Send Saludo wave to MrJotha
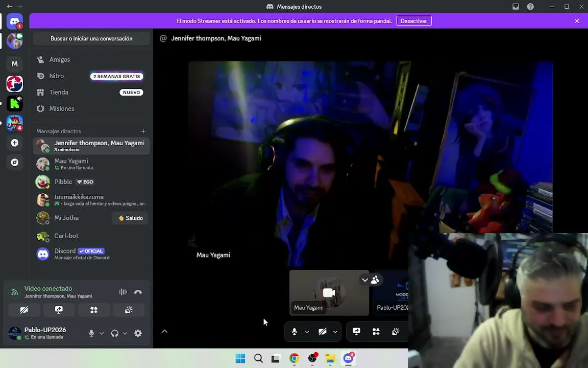The height and width of the screenshot is (368, 588). pyautogui.click(x=130, y=218)
